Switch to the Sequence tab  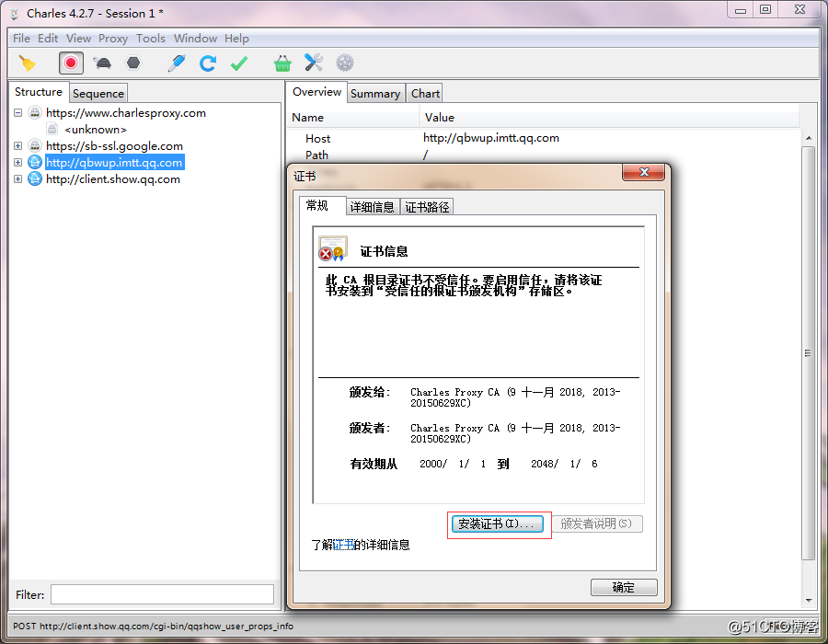pos(98,94)
